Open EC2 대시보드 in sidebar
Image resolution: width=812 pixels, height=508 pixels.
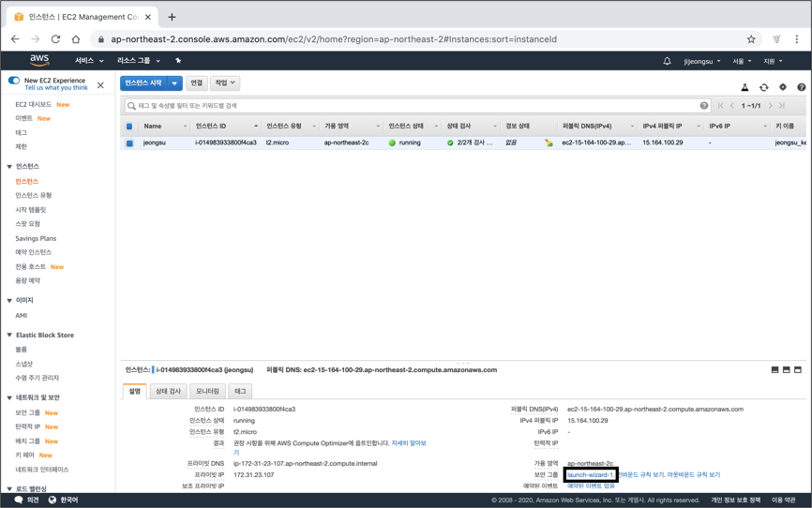point(33,105)
